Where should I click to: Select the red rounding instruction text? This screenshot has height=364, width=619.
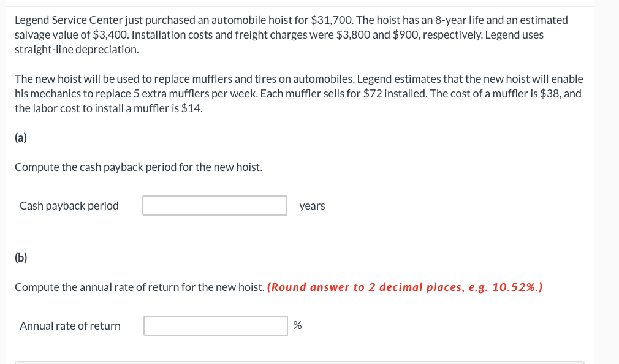(x=404, y=287)
